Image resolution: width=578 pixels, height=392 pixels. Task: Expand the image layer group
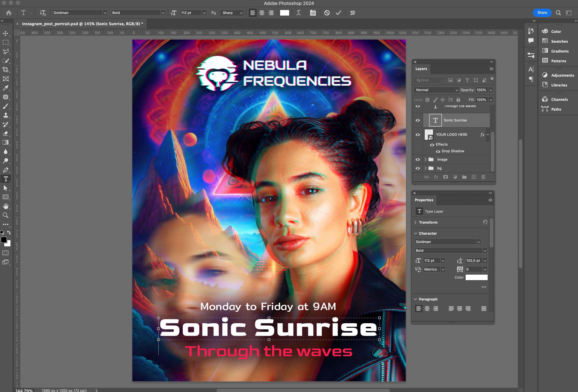click(x=425, y=160)
